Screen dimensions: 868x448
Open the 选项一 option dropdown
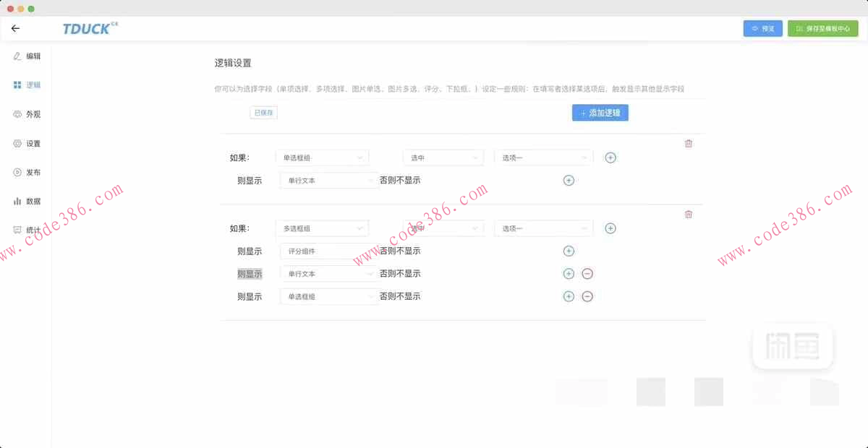(543, 157)
